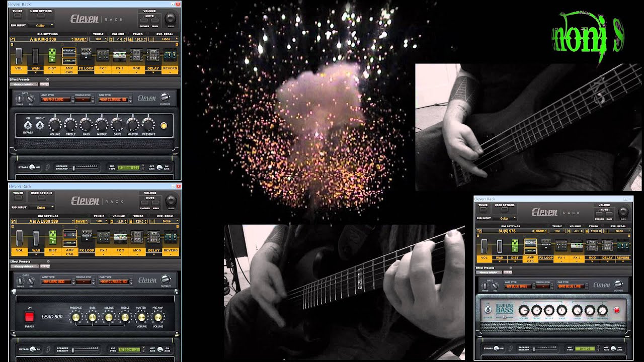Screen dimensions: 644x362
Task: Open the Rig Input dropdown in the L800 389 window
Action: [x=41, y=207]
